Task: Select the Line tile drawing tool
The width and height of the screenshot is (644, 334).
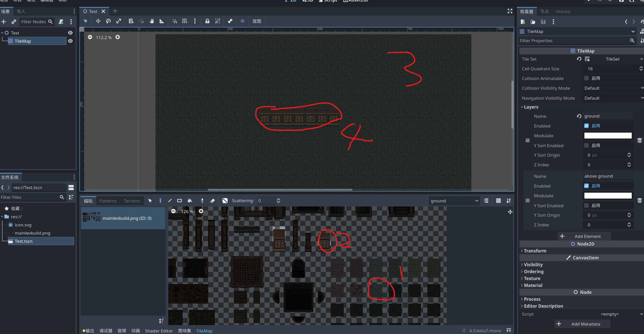Action: pos(170,201)
